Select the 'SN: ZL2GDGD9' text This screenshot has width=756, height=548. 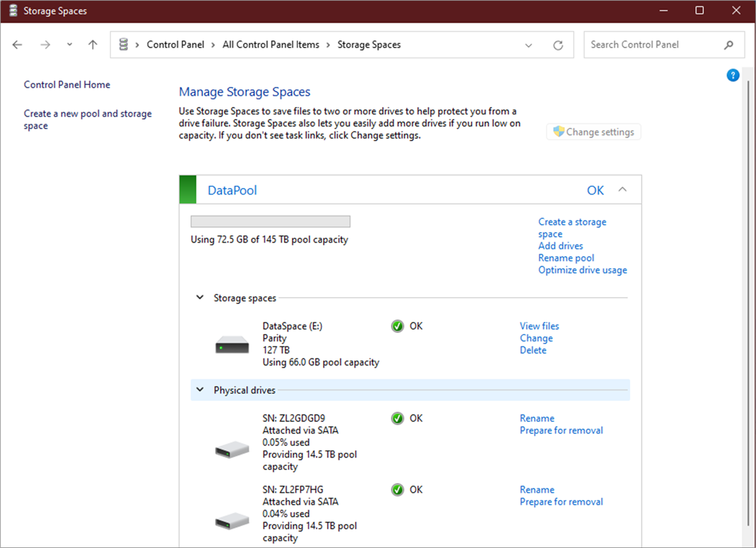click(293, 418)
